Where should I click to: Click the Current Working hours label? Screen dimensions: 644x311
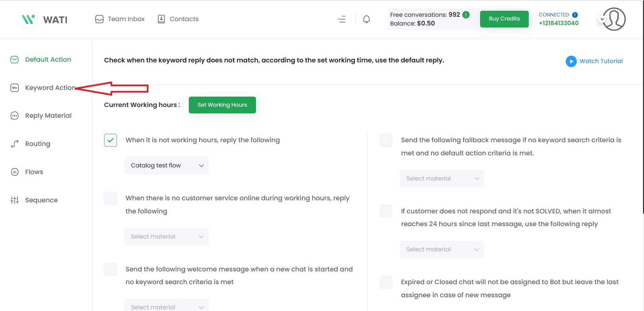pos(142,105)
